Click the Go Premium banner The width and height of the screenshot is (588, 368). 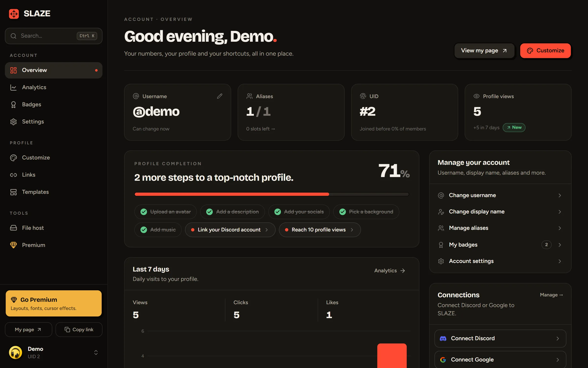54,303
